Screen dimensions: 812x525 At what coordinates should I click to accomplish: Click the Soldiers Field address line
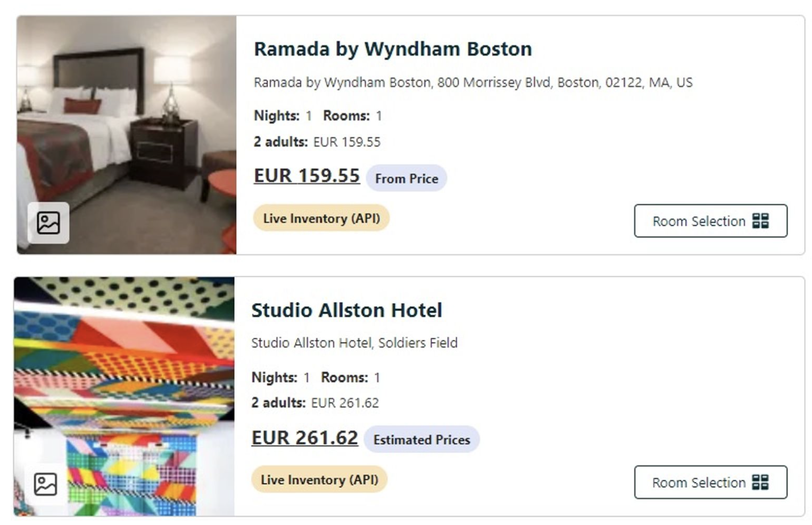354,343
